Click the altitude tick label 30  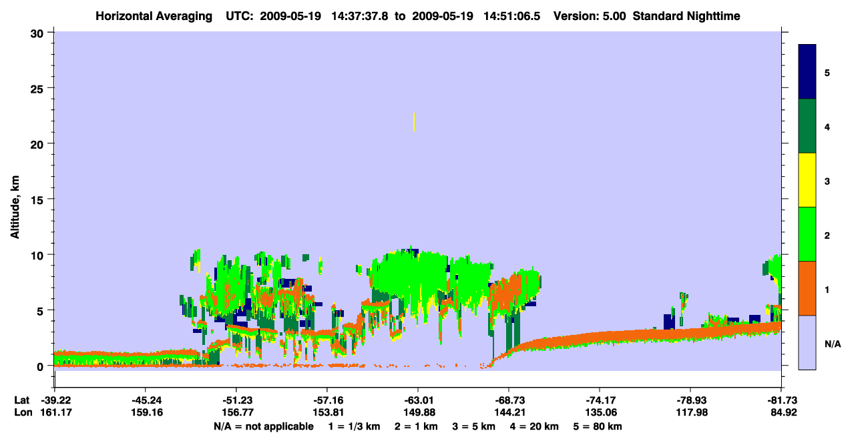pos(39,33)
